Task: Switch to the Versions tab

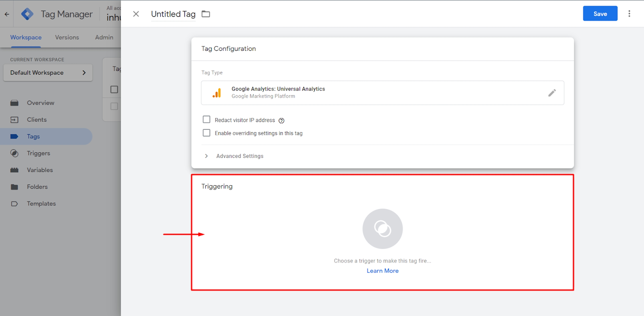Action: (67, 37)
